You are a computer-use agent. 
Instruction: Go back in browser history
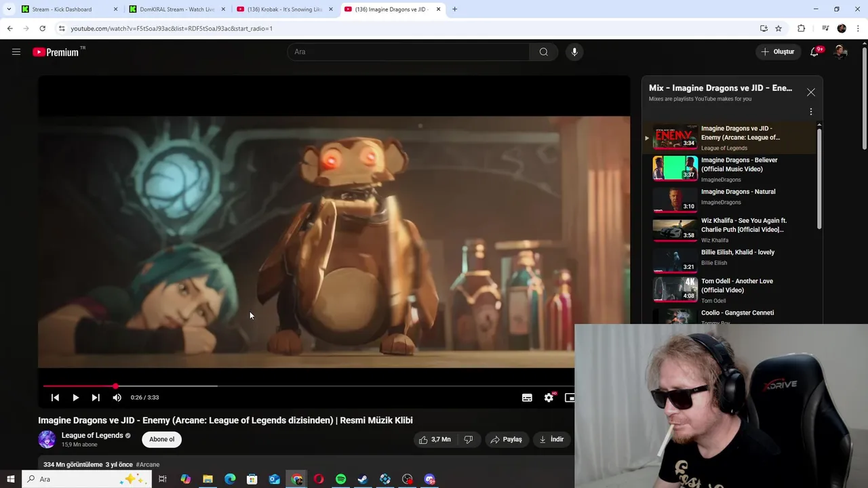[x=9, y=28]
